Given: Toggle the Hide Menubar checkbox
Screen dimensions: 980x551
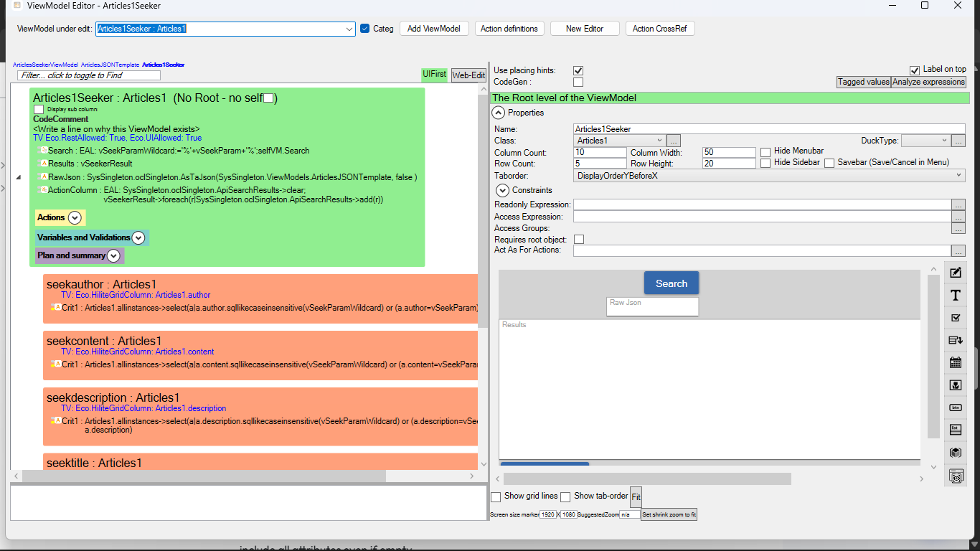Looking at the screenshot, I should tap(765, 152).
